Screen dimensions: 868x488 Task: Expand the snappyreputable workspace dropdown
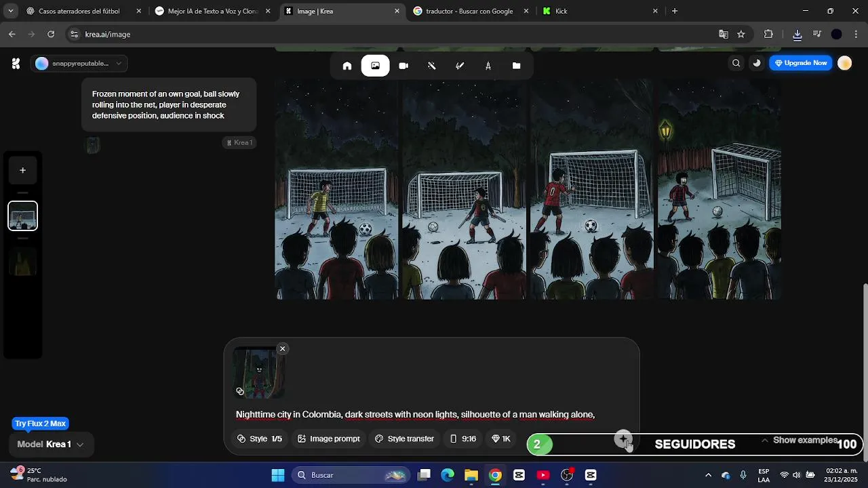[x=79, y=64]
